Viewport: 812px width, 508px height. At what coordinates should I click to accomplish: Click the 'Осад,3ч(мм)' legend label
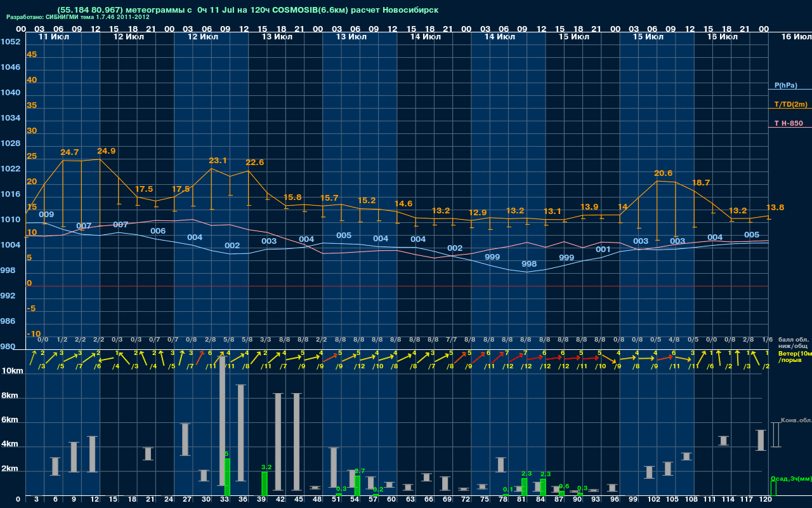click(790, 478)
